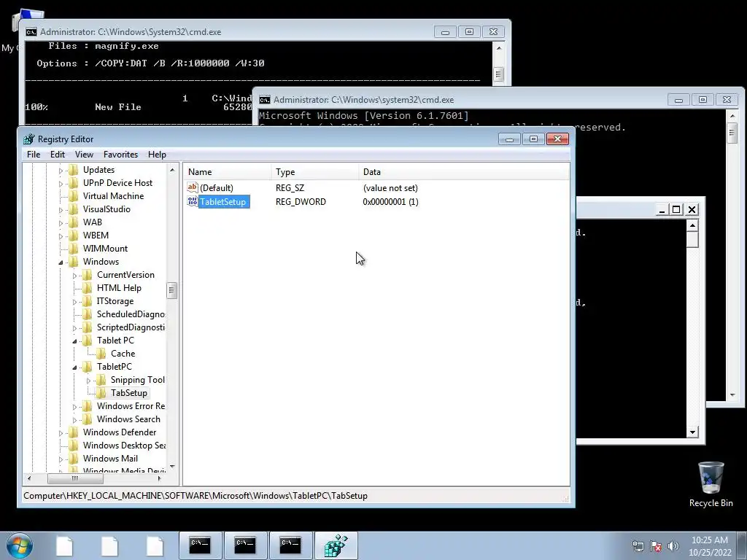
Task: Open the File menu in Registry Editor
Action: click(34, 155)
